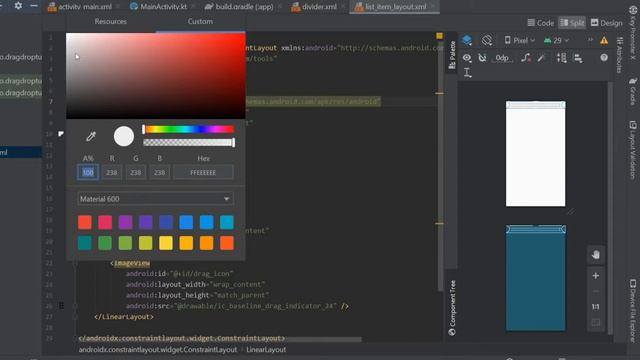Switch editor to Code view

tap(541, 23)
